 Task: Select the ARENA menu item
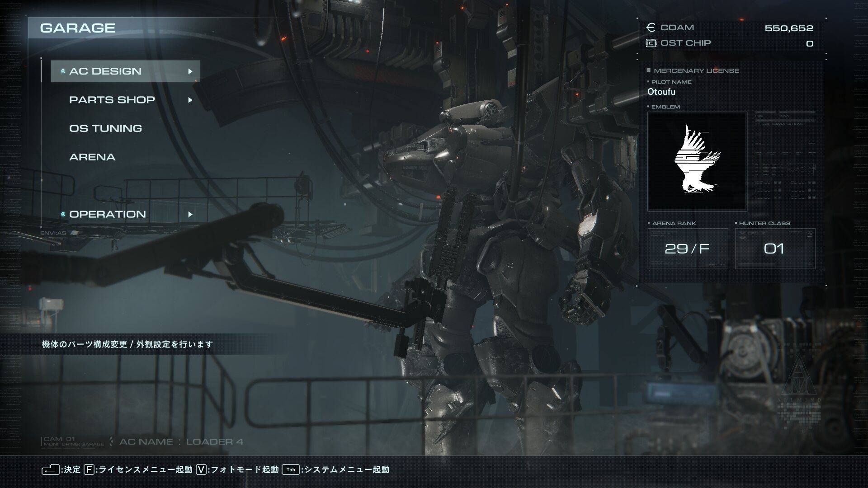tap(92, 157)
